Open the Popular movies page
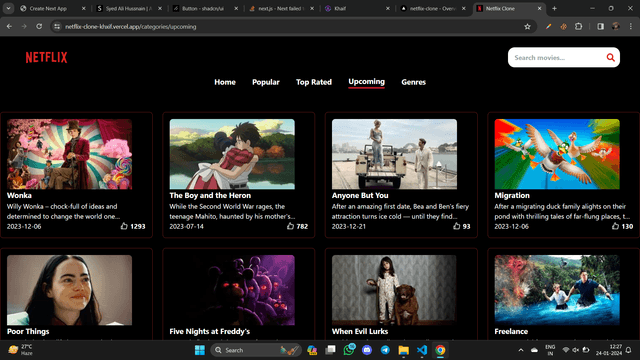The height and width of the screenshot is (360, 640). [x=266, y=82]
